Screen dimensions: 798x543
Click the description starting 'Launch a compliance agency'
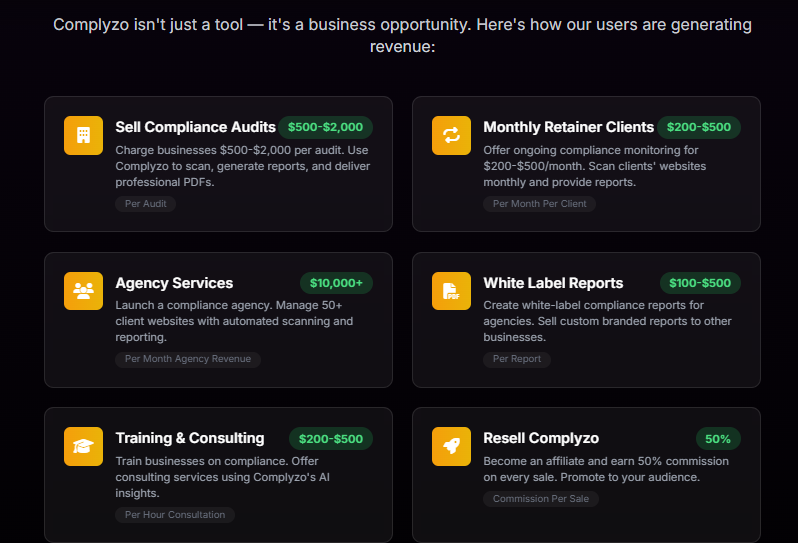tap(234, 321)
